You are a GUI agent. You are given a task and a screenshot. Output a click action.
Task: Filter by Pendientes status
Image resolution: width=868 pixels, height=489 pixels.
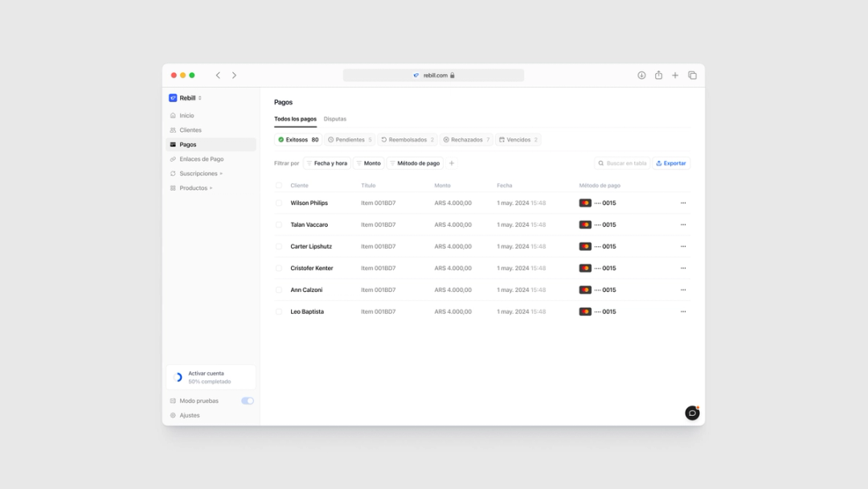click(350, 140)
